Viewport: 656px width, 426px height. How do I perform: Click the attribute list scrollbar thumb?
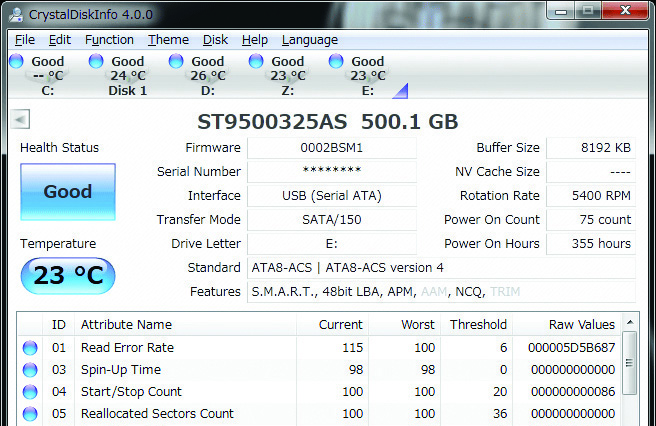630,362
